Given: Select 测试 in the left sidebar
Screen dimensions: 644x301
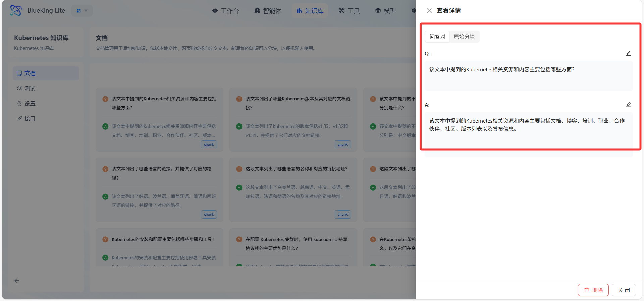Looking at the screenshot, I should point(30,89).
